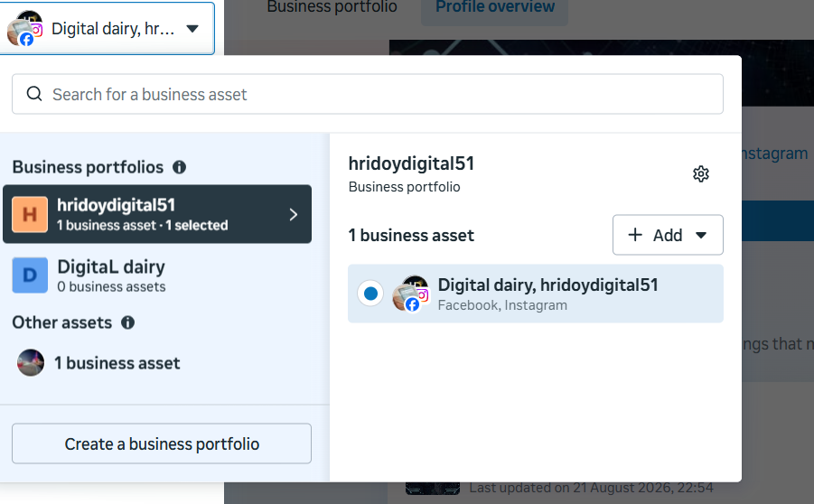Open the Digital dairy account switcher dropdown
This screenshot has width=814, height=504.
pos(107,28)
